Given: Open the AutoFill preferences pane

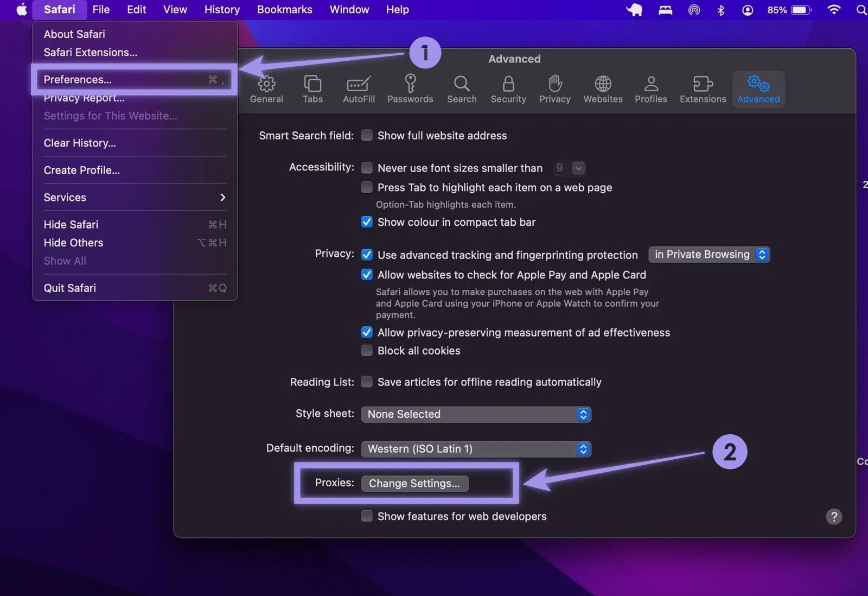Looking at the screenshot, I should click(359, 90).
